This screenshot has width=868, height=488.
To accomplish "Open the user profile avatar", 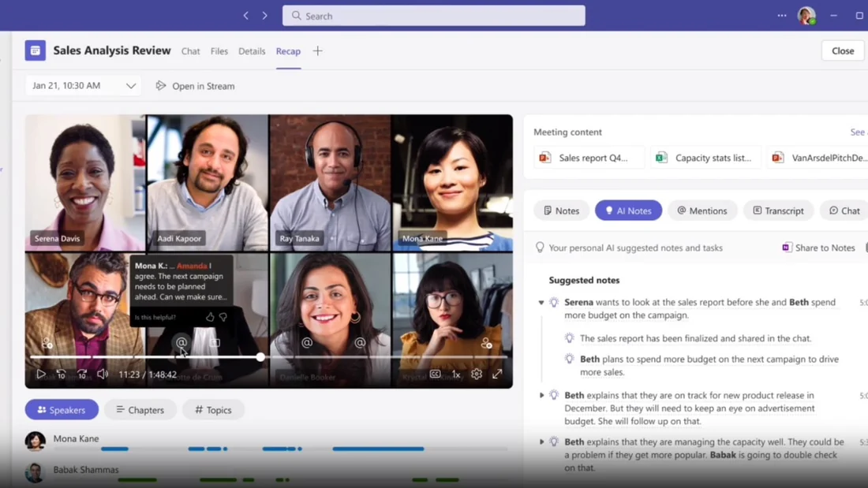I will coord(806,16).
